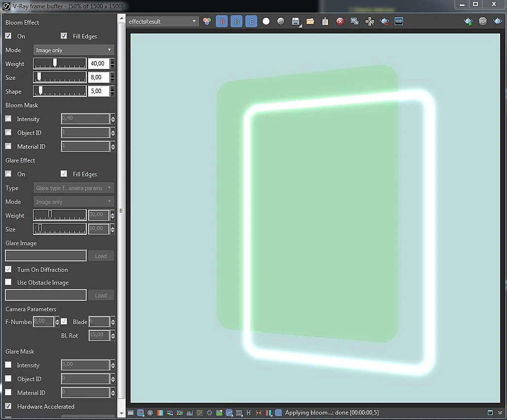Click panel scrollbar up arrow

(x=122, y=18)
